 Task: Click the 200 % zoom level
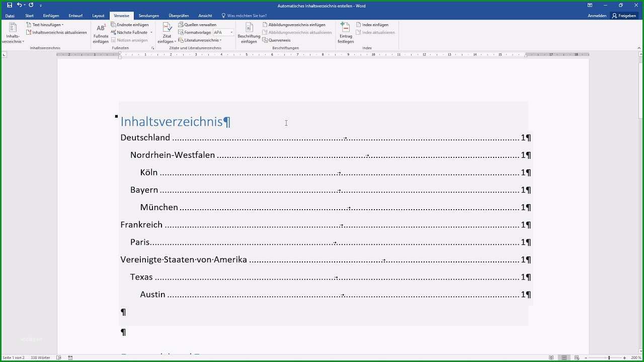click(636, 357)
